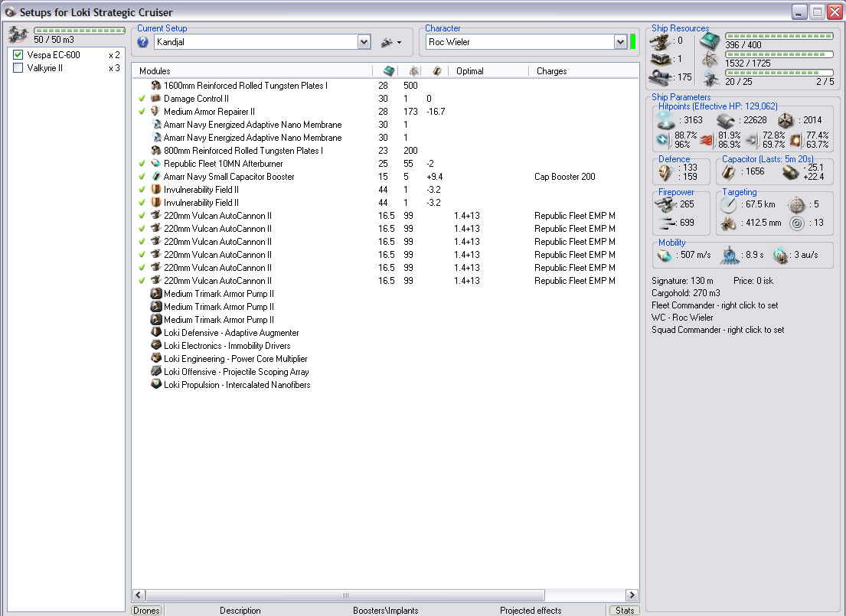Click the Loki Engineering Power Core Multiplier icon
This screenshot has height=616, width=846.
coord(156,358)
